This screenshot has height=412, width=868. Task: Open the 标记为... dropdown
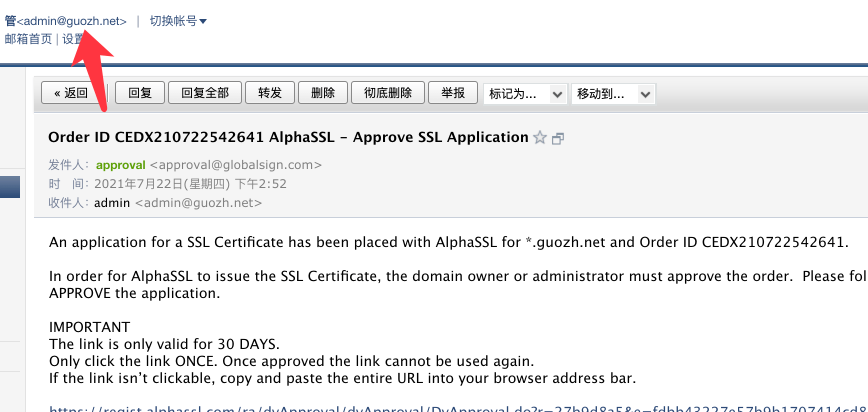click(x=525, y=93)
